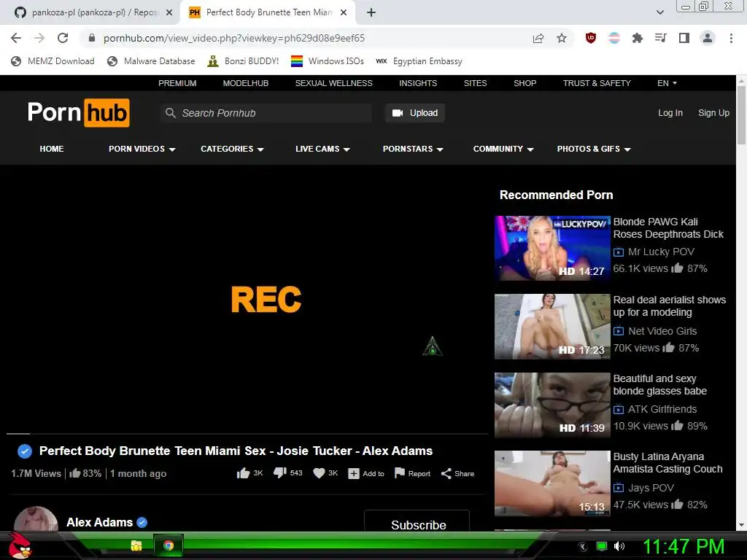Screen dimensions: 747x560
Task: Close the pankoza-pl GitHub tab
Action: (169, 12)
